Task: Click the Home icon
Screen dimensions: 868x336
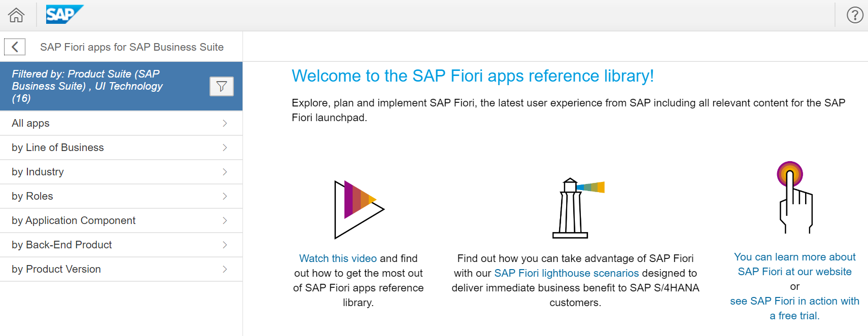Action: (16, 15)
